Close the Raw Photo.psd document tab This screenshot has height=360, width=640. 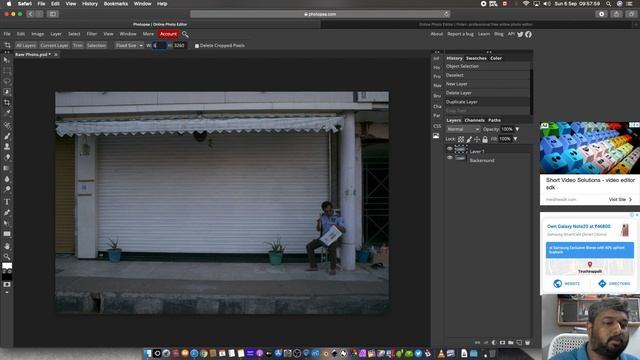(x=56, y=54)
